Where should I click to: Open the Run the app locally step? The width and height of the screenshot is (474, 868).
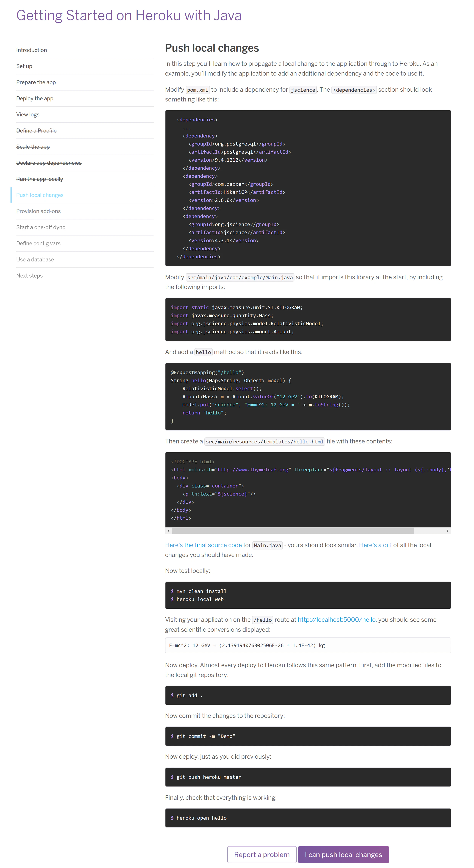click(x=40, y=179)
